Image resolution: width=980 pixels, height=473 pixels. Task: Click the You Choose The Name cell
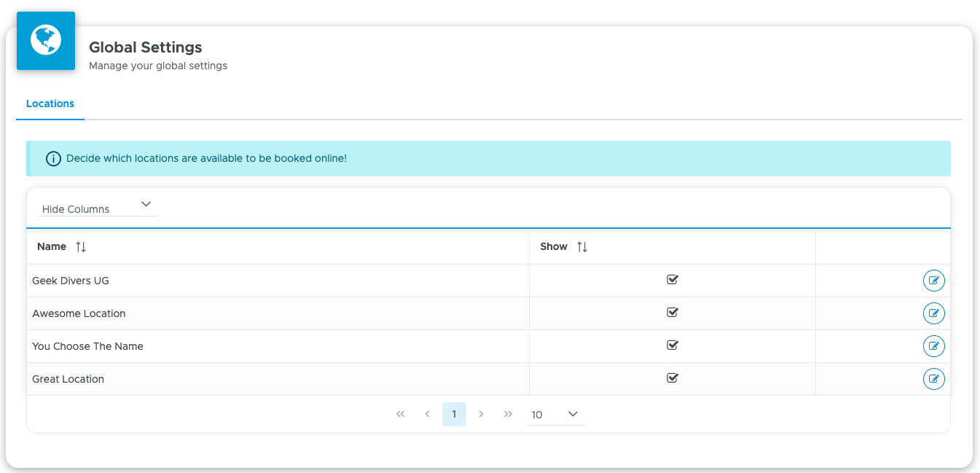278,346
